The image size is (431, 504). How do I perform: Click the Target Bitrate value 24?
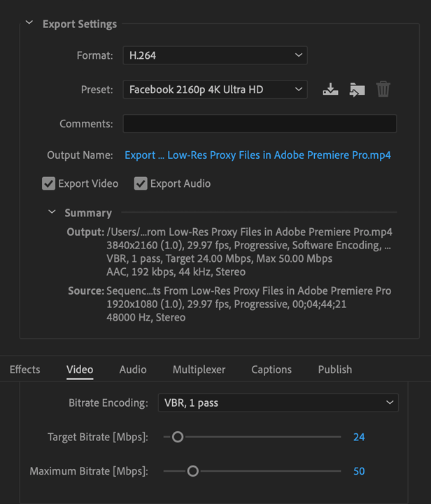click(x=359, y=437)
